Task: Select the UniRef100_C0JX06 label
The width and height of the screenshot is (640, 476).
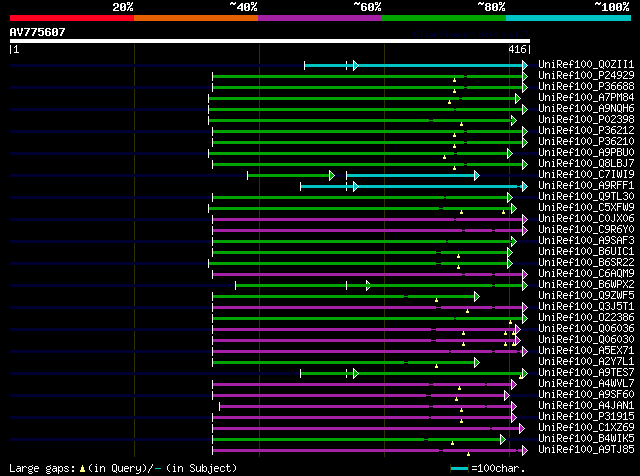Action: tap(586, 219)
